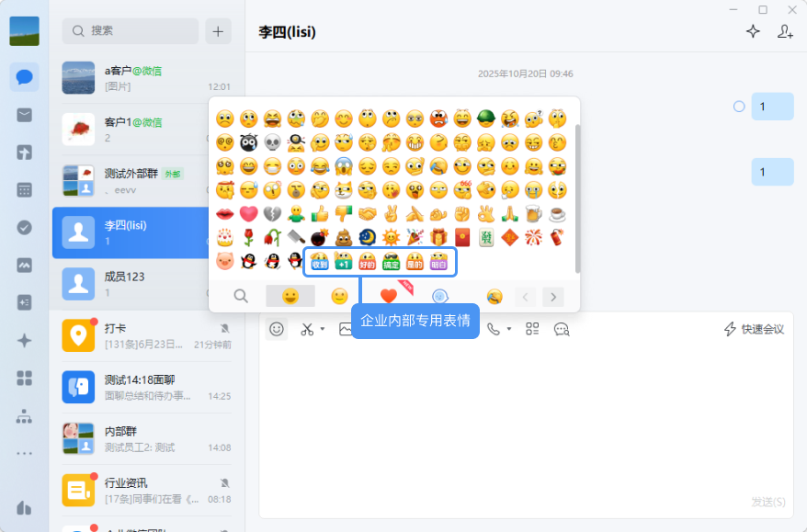Click the scissors screenshot tool
This screenshot has width=807, height=532.
(307, 329)
